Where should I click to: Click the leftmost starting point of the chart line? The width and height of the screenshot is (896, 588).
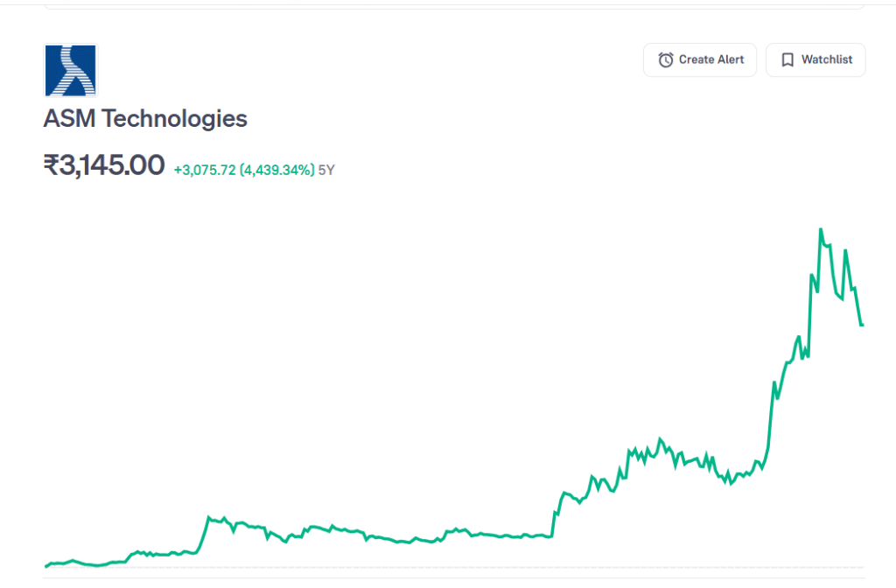coord(45,566)
